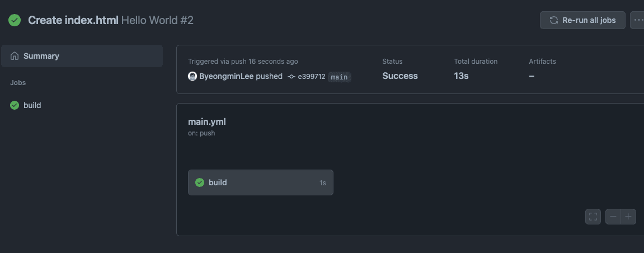The width and height of the screenshot is (644, 253).
Task: Select the Summary sidebar tab
Action: (x=82, y=56)
